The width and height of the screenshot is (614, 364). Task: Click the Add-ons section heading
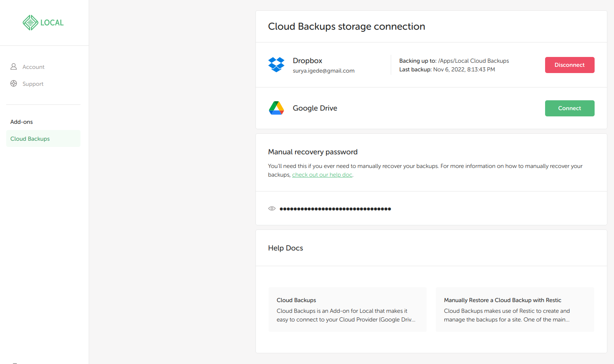pyautogui.click(x=21, y=122)
